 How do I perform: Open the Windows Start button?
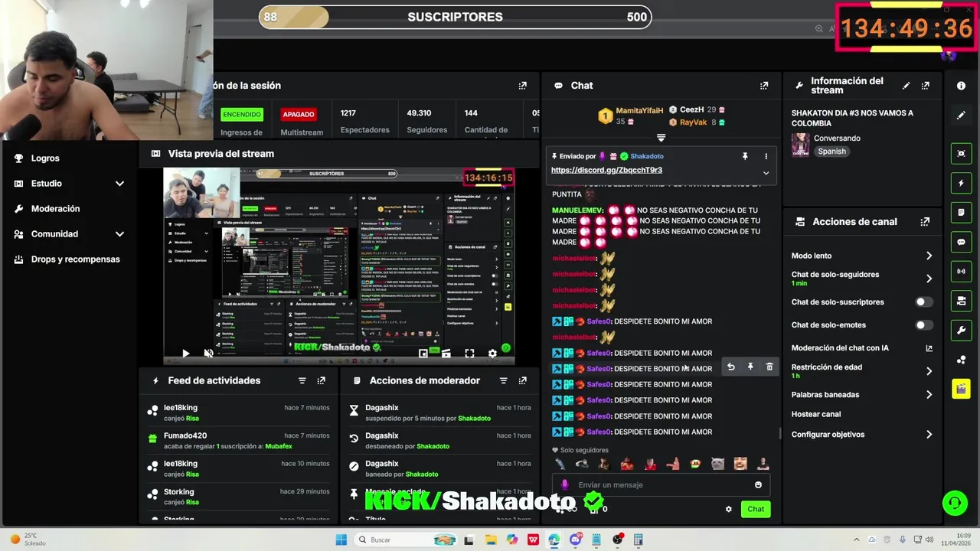point(341,540)
